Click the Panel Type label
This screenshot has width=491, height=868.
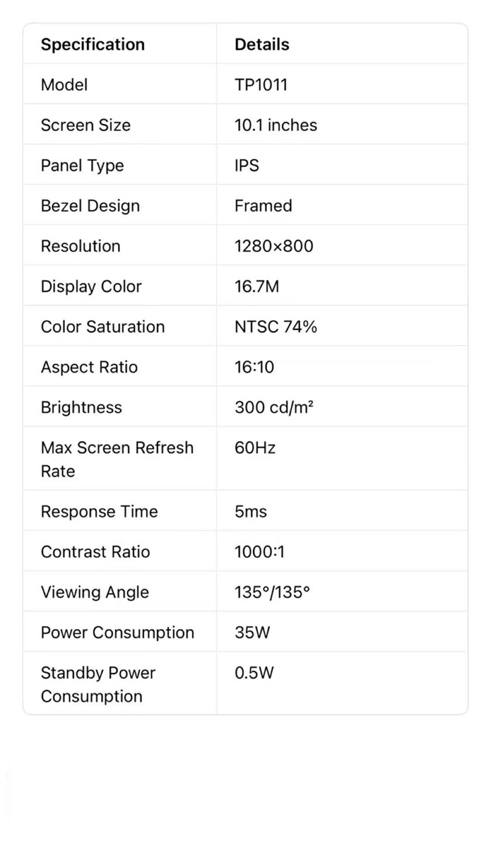pyautogui.click(x=82, y=165)
